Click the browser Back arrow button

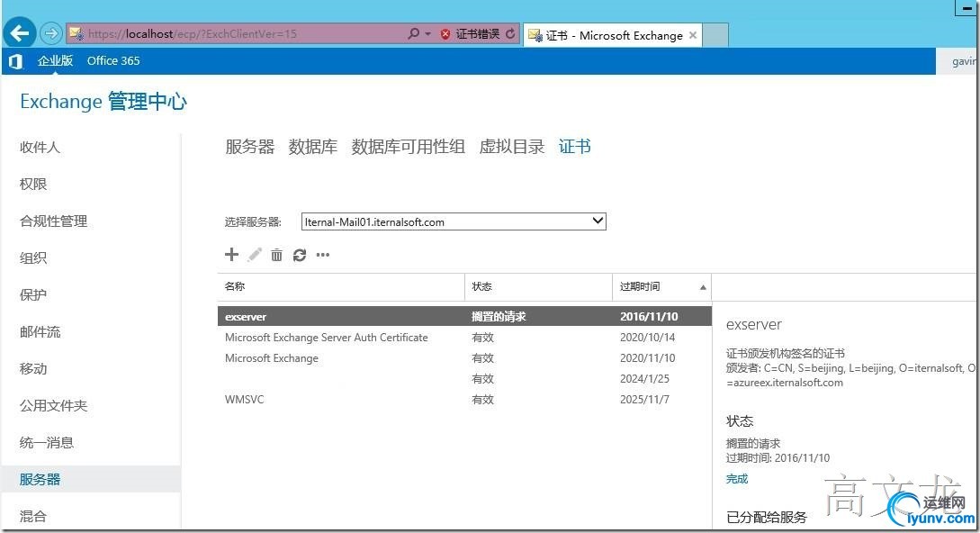pyautogui.click(x=20, y=33)
